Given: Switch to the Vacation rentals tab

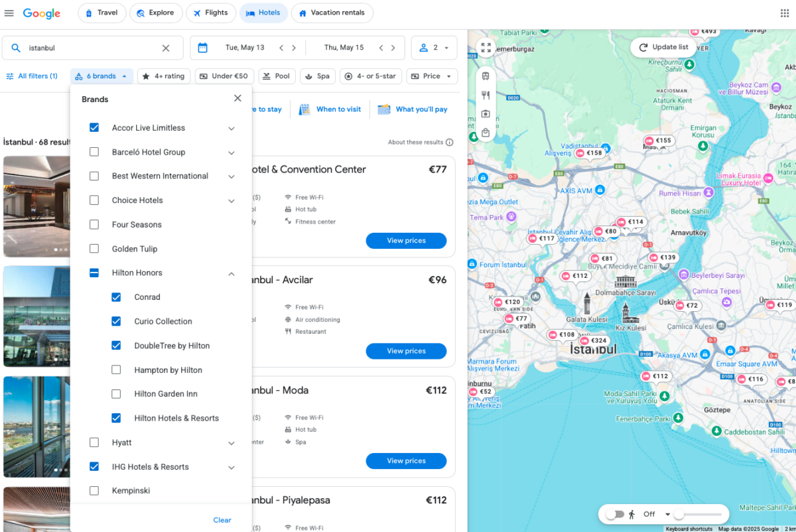Looking at the screenshot, I should [x=332, y=13].
